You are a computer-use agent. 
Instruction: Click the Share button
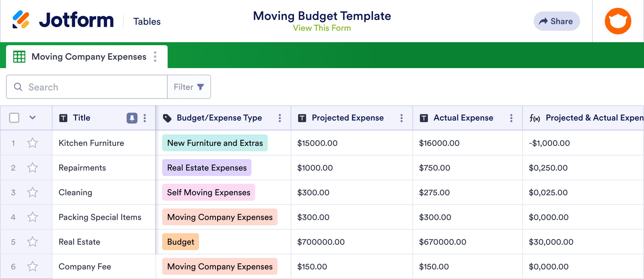(557, 21)
